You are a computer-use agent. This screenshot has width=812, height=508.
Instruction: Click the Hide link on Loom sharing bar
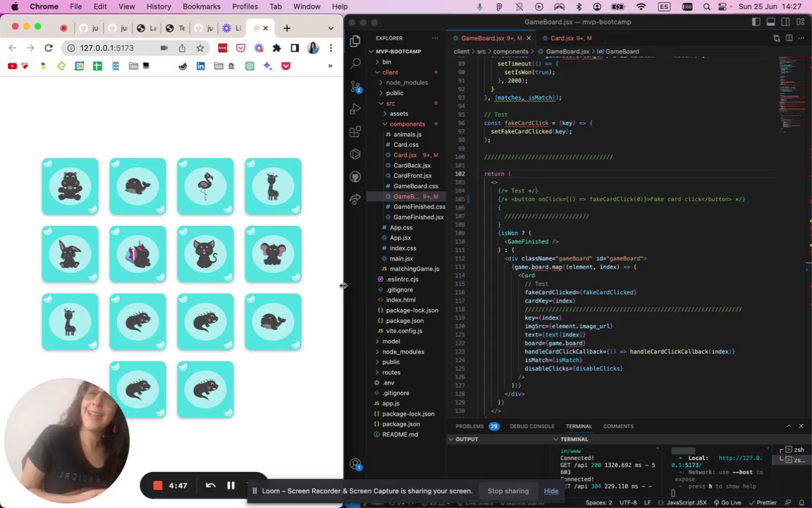[x=551, y=491]
